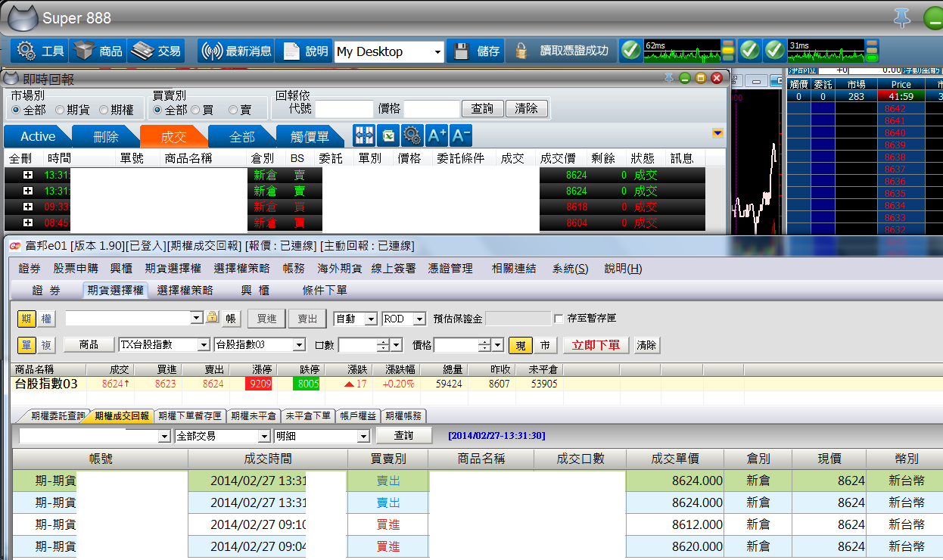
Task: Click the 賣出 sell button
Action: point(307,319)
